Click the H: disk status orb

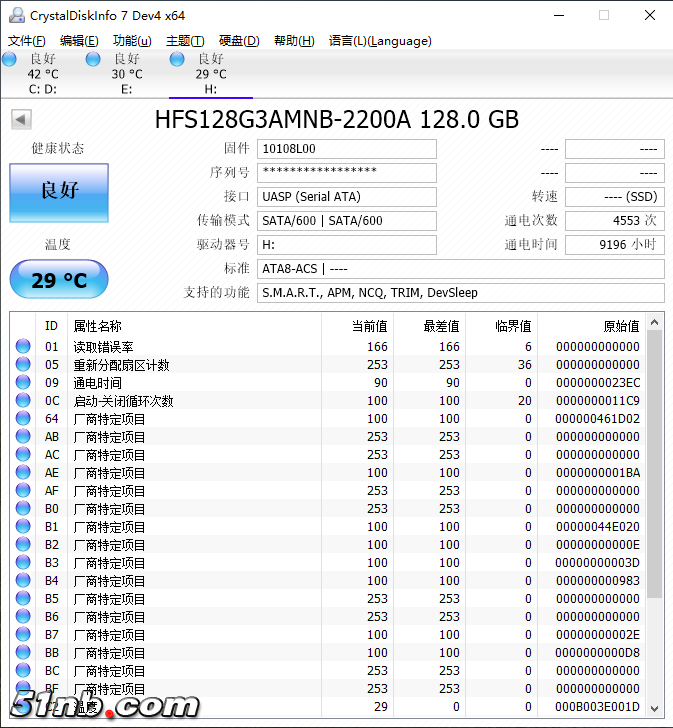click(x=177, y=60)
